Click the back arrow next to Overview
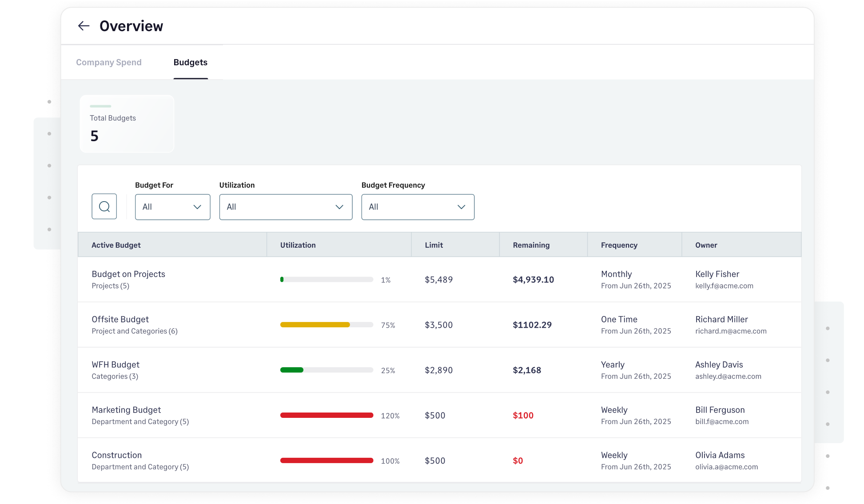Image resolution: width=864 pixels, height=504 pixels. 84,26
